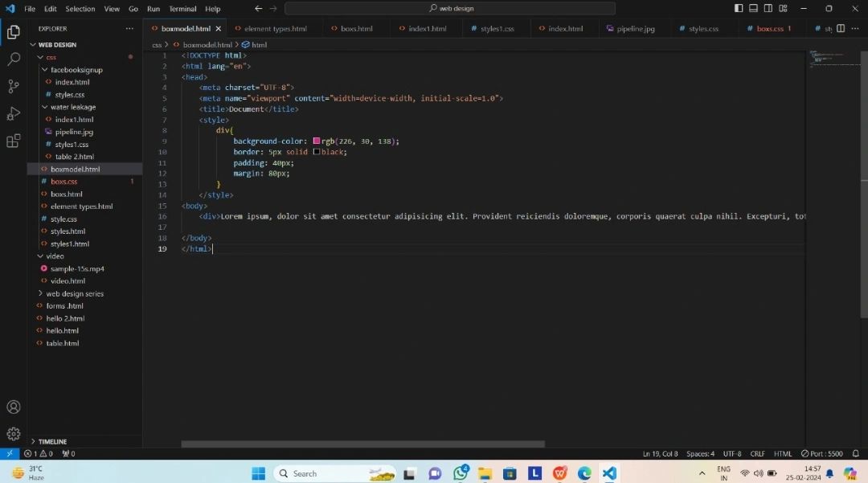Toggle the bottom panel layout button
The height and width of the screenshot is (483, 868).
click(x=754, y=9)
